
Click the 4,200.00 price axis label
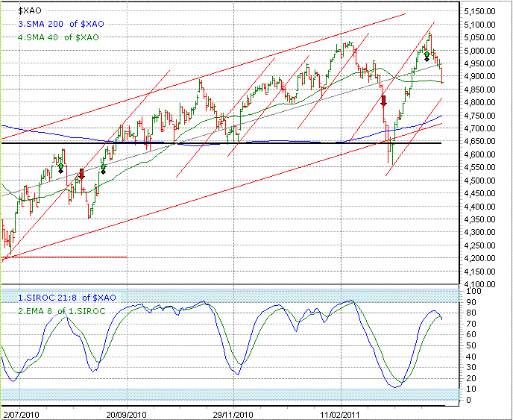point(479,258)
